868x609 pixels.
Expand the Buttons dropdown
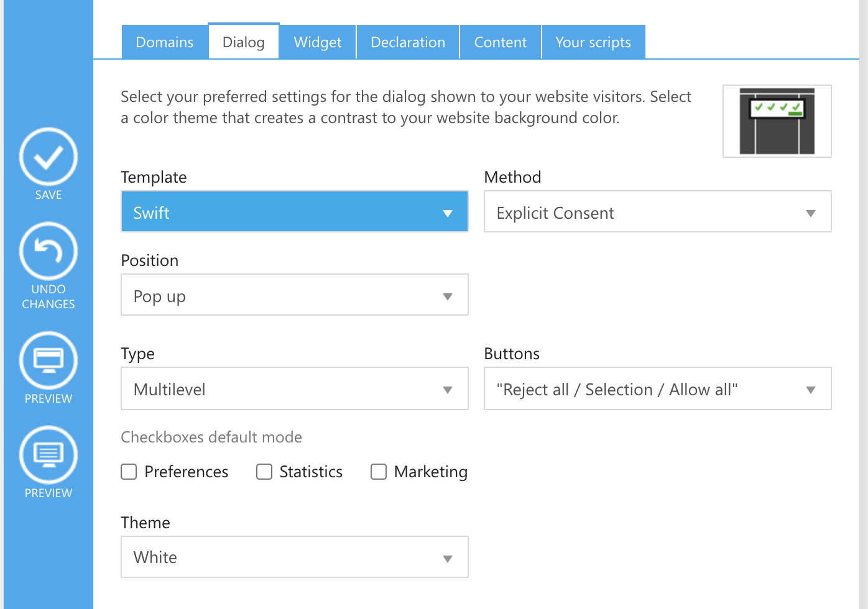click(x=657, y=388)
